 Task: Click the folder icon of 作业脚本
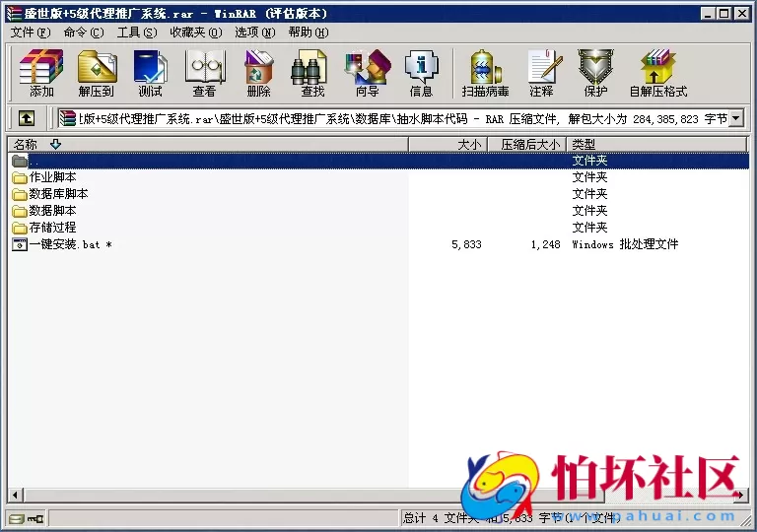[20, 177]
